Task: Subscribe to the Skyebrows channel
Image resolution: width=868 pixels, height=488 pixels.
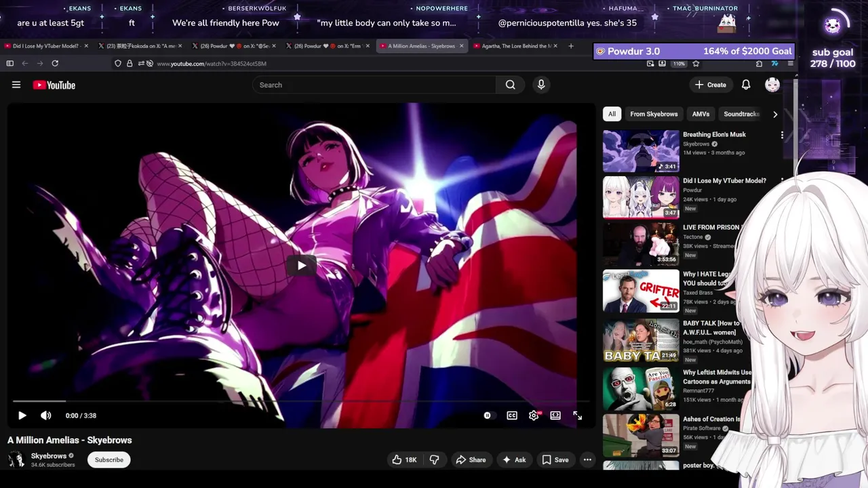Action: [109, 460]
